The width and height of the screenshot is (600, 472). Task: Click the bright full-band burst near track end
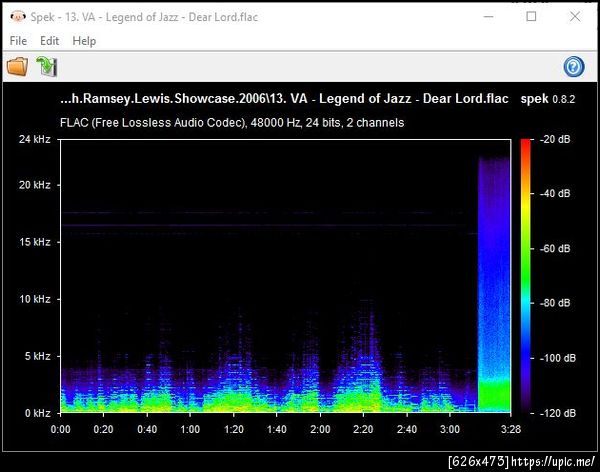tap(494, 284)
